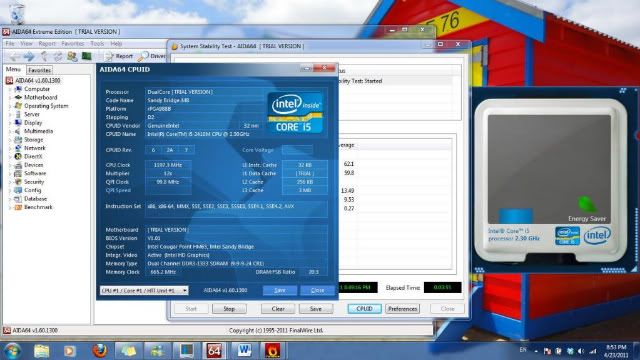Select the AIDA64 v1.60.1300 root tree item
640x360 pixels.
click(x=38, y=80)
